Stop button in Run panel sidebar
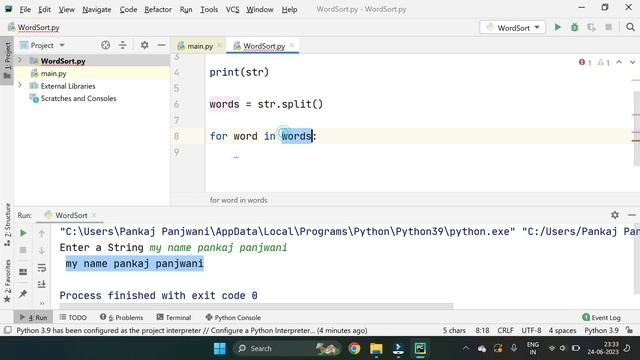The height and width of the screenshot is (360, 640). click(23, 250)
